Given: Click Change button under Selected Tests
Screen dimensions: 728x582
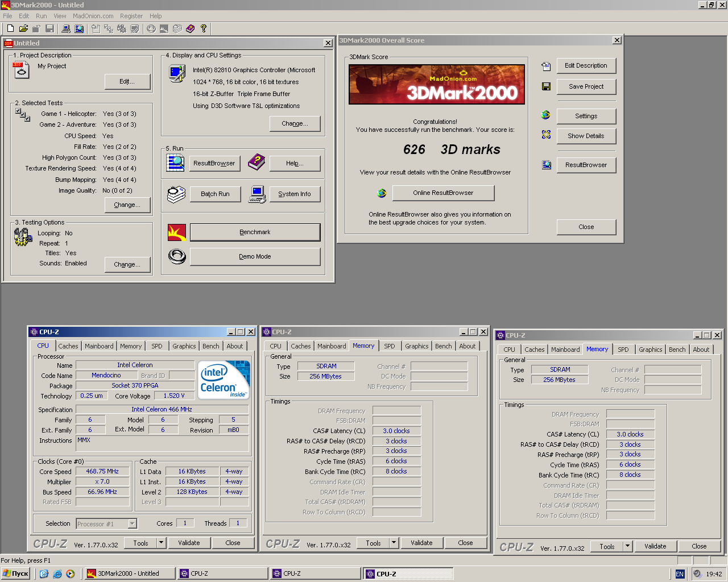Looking at the screenshot, I should pyautogui.click(x=127, y=205).
